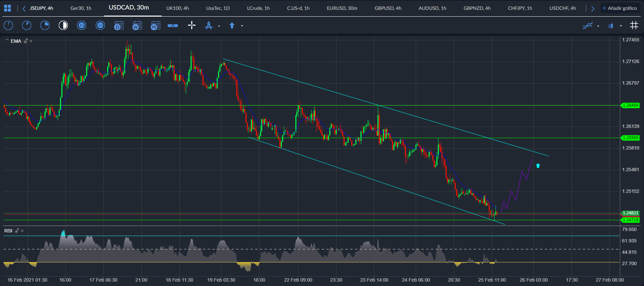Click the 22 Feb 09:00 time axis label
The image size is (644, 286).
click(x=298, y=280)
